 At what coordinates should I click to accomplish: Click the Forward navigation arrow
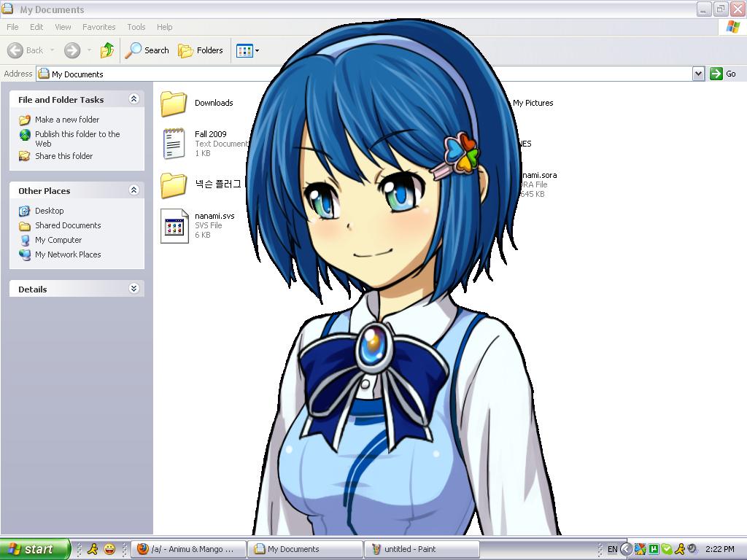(72, 50)
